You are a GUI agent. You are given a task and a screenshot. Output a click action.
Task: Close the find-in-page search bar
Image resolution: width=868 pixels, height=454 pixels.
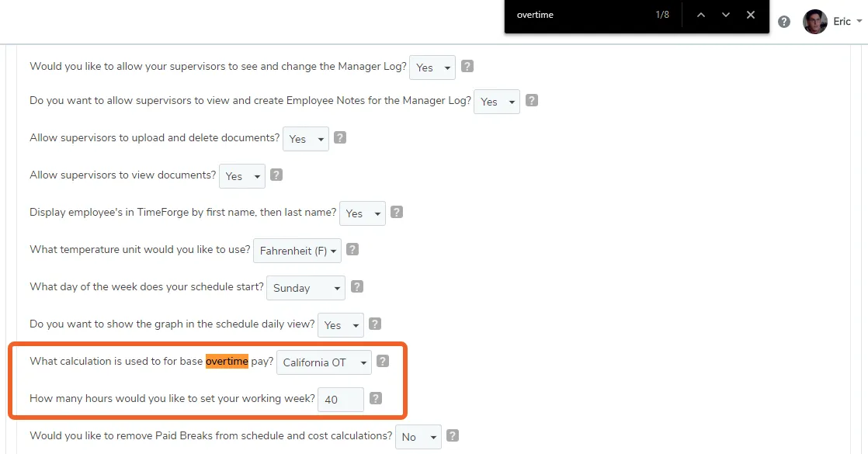751,15
